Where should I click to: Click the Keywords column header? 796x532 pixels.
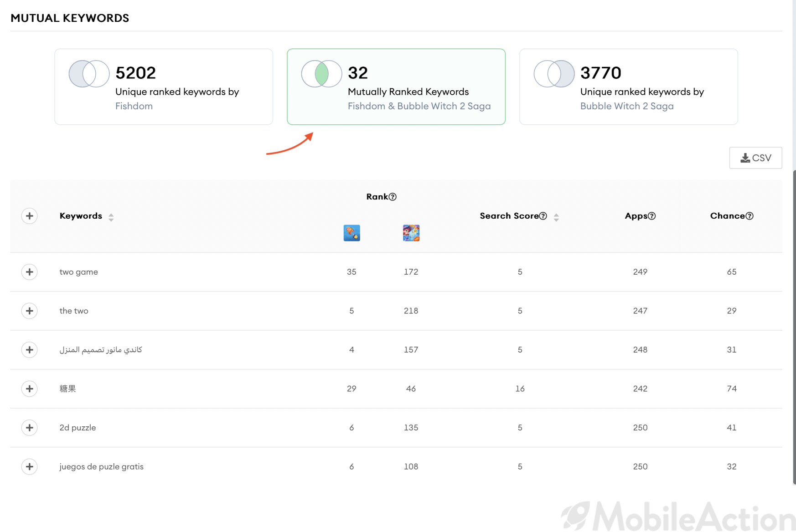tap(81, 216)
